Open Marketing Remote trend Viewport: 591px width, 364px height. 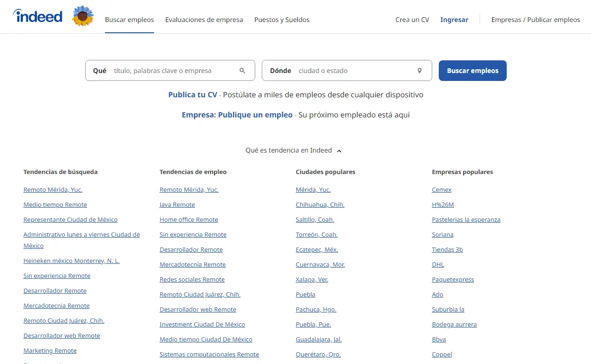(50, 350)
